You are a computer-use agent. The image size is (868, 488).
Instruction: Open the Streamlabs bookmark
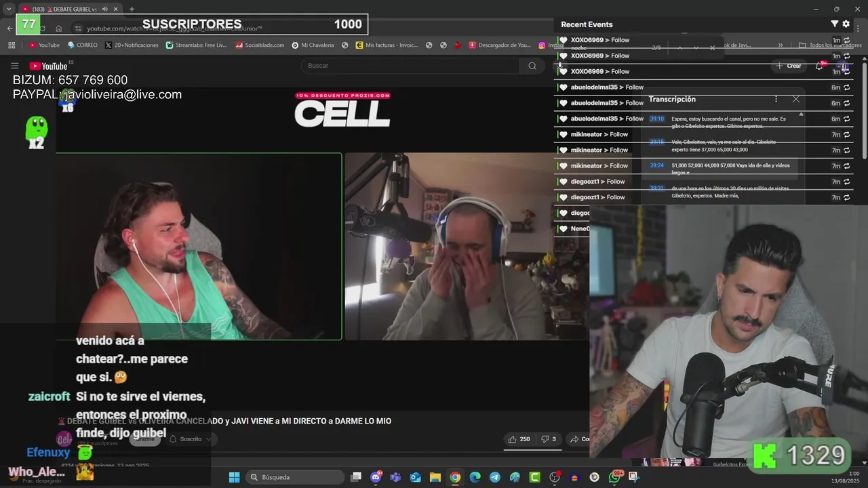[197, 45]
